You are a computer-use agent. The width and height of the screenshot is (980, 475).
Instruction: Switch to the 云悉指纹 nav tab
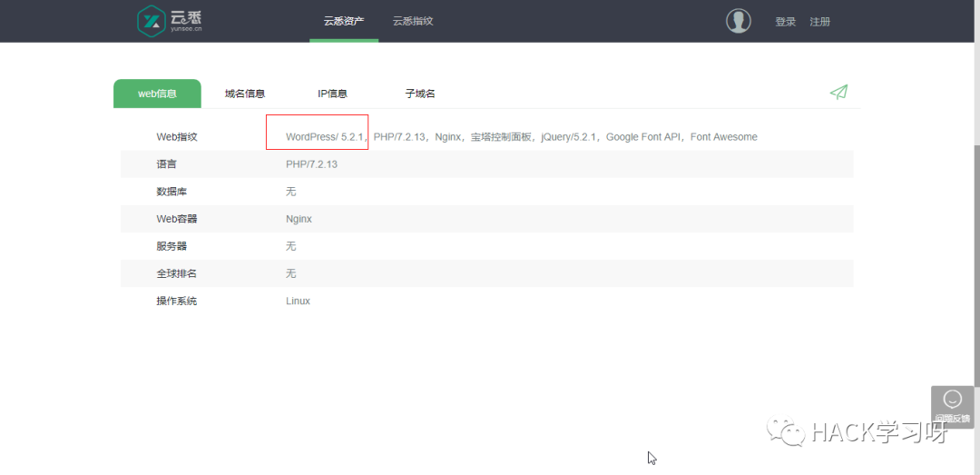[413, 21]
